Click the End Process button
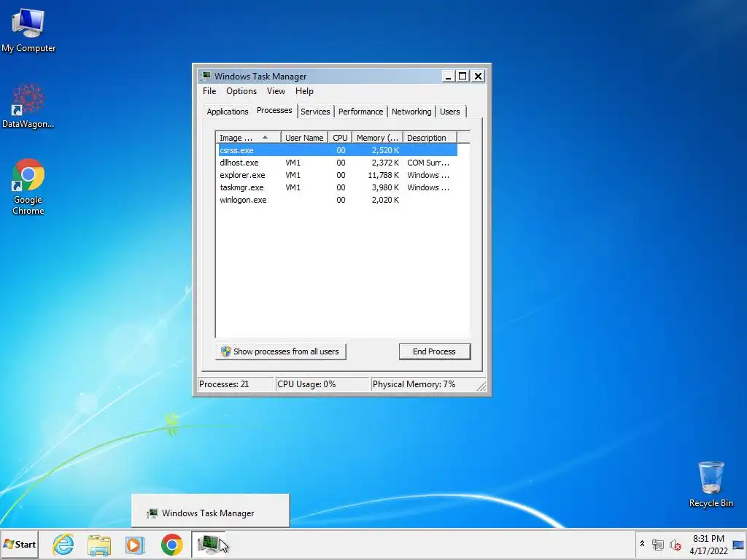Viewport: 747px width, 560px height. coord(435,351)
